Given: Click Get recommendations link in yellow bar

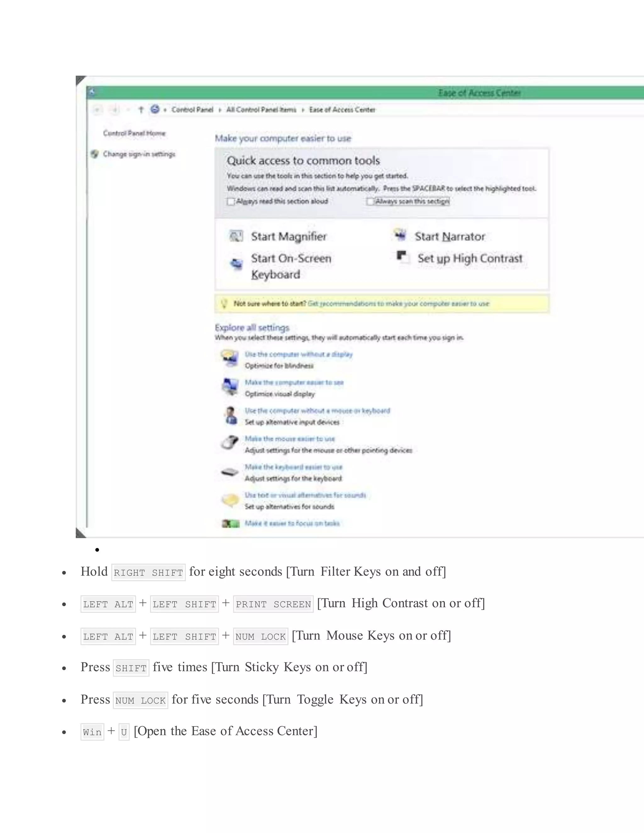Looking at the screenshot, I should pyautogui.click(x=398, y=304).
